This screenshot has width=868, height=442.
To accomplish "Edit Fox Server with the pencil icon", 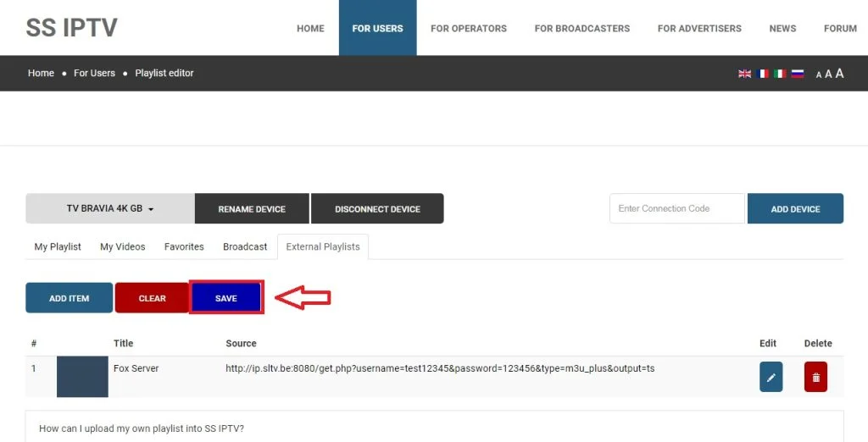I will 771,377.
